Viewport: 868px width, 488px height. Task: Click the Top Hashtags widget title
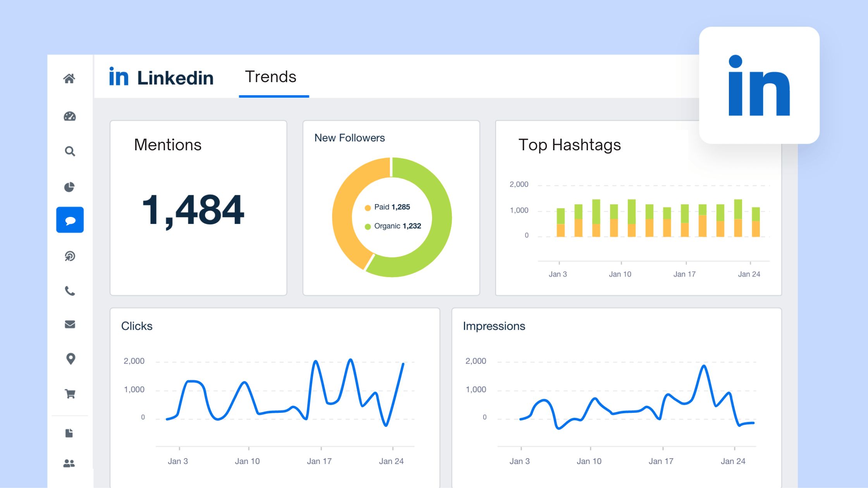point(570,145)
